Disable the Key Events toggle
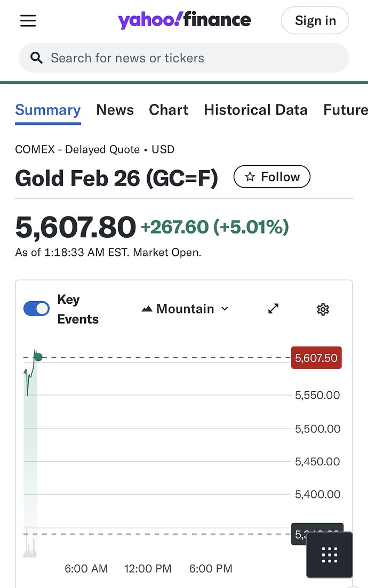368x588 pixels. [x=36, y=309]
